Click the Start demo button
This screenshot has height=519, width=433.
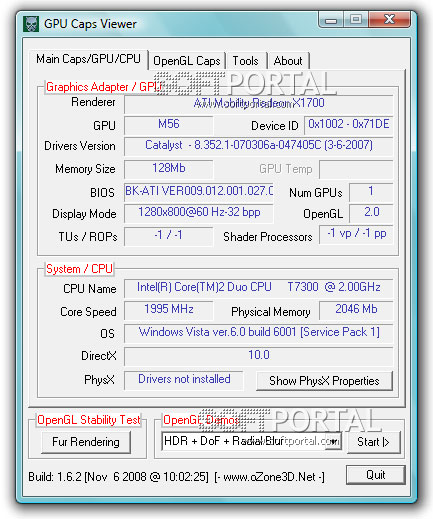pos(373,442)
